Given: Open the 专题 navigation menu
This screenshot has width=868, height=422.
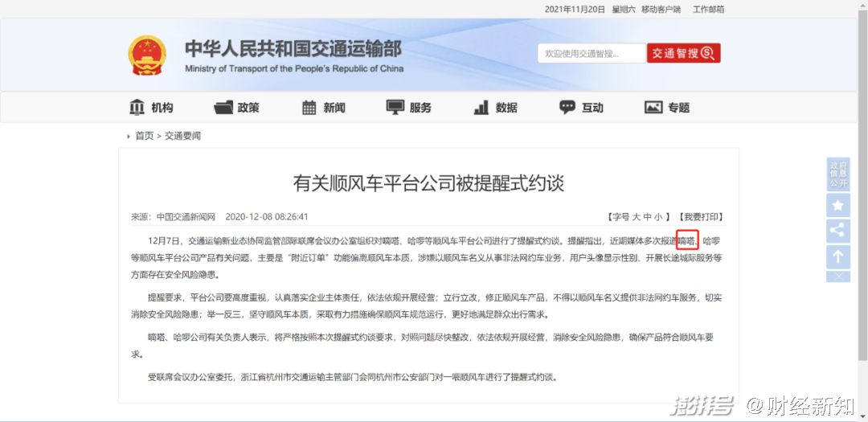Looking at the screenshot, I should (x=667, y=108).
